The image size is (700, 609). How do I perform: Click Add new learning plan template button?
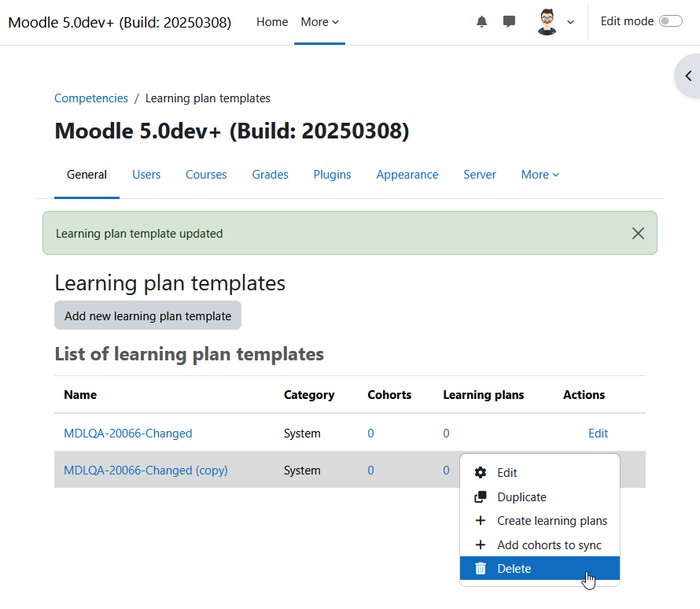pos(148,316)
